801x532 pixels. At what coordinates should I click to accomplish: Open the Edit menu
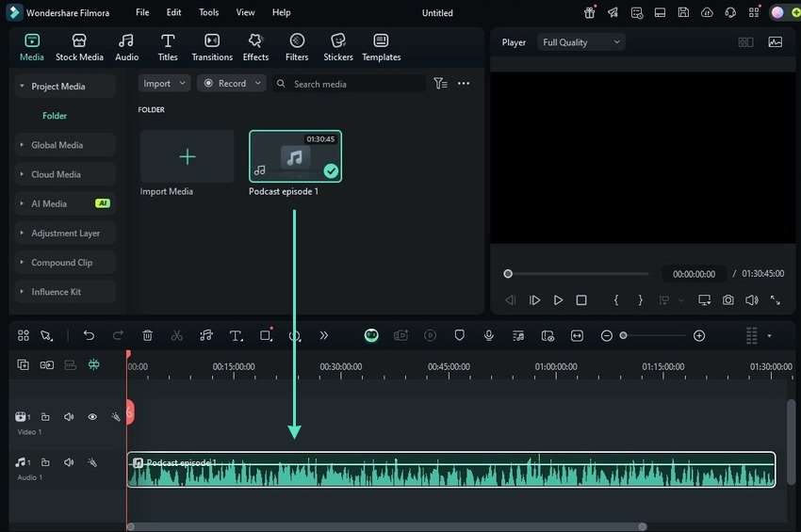pyautogui.click(x=173, y=12)
